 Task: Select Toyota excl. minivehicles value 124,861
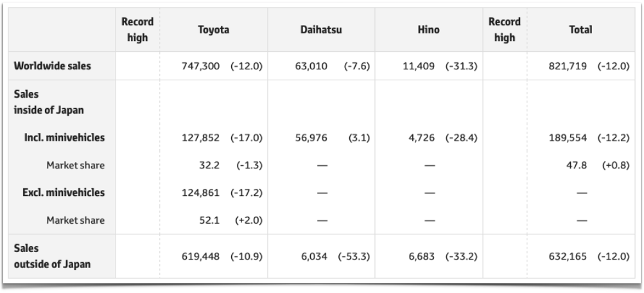click(x=200, y=192)
